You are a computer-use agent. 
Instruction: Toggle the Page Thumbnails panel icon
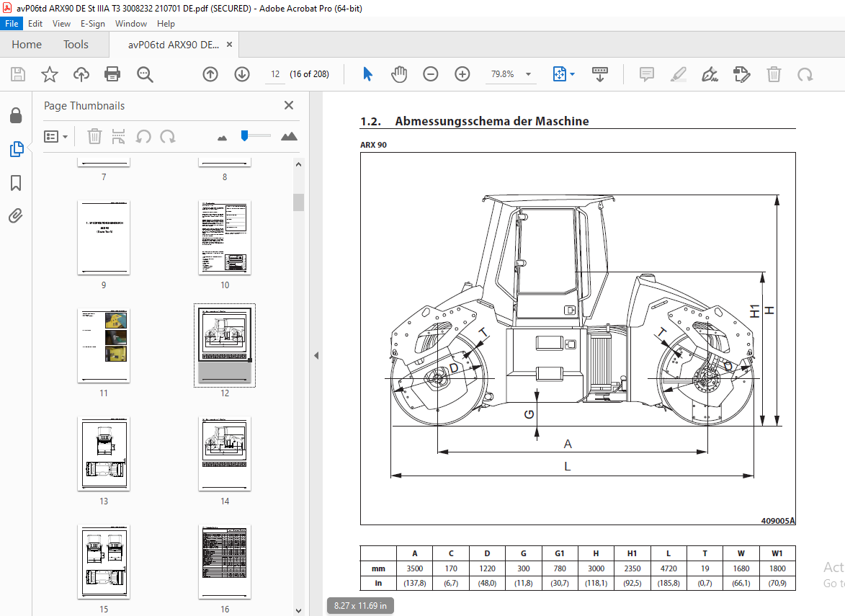(16, 149)
